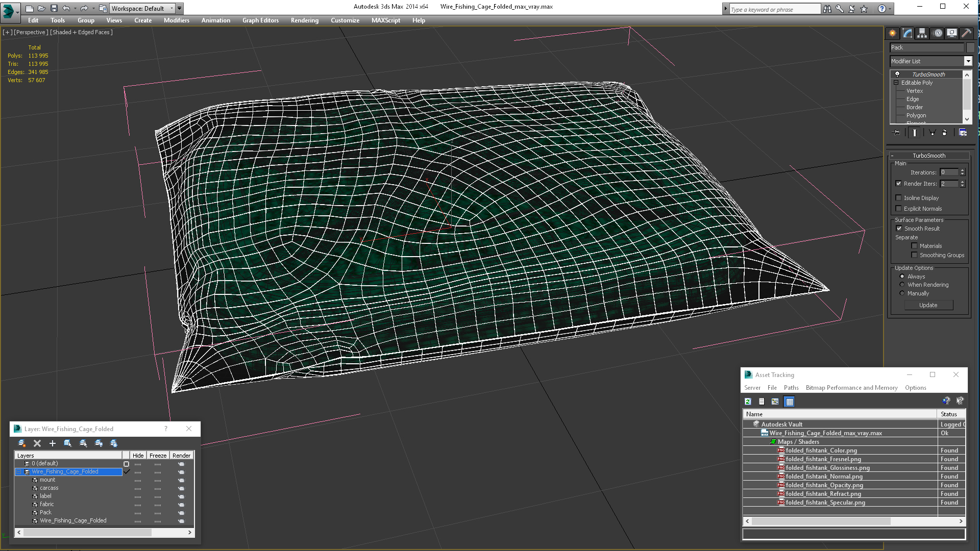Click Highlight Selected Objects' Layers icon
This screenshot has width=980, height=551.
[83, 443]
